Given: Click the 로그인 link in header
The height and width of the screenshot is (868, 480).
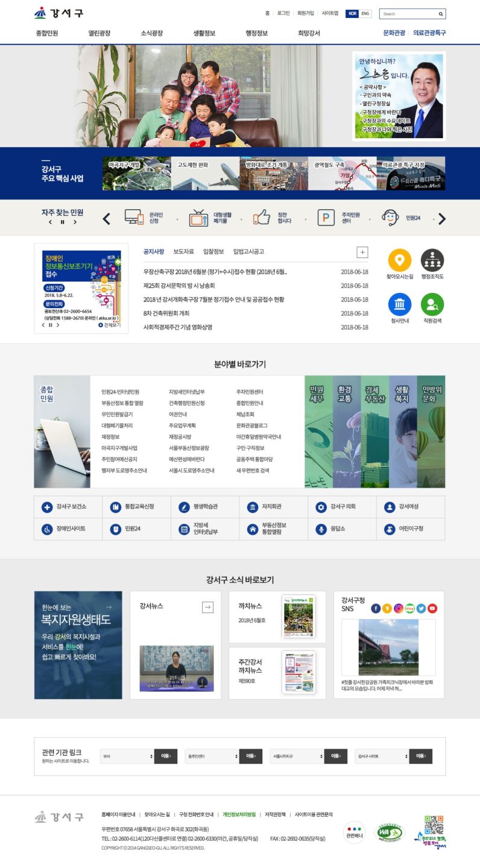Looking at the screenshot, I should click(x=283, y=13).
